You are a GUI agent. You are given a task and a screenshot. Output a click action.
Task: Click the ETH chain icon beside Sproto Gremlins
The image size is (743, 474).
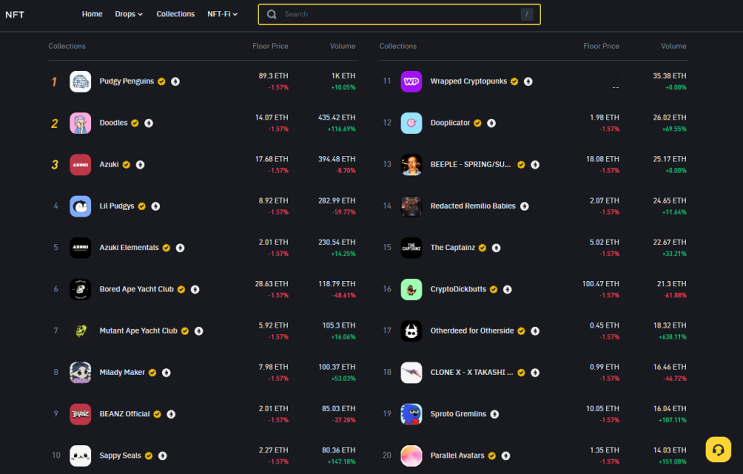pyautogui.click(x=495, y=414)
